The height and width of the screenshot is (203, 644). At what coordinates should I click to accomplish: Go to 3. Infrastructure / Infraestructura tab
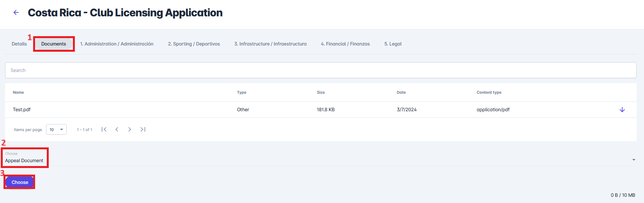270,44
